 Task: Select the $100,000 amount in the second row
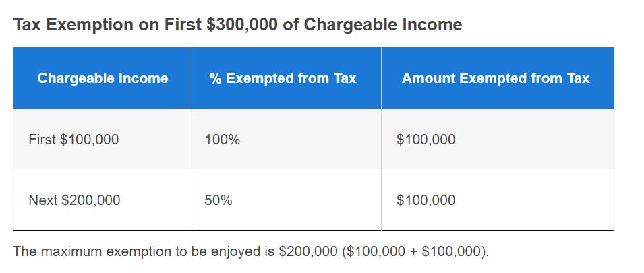(x=426, y=200)
